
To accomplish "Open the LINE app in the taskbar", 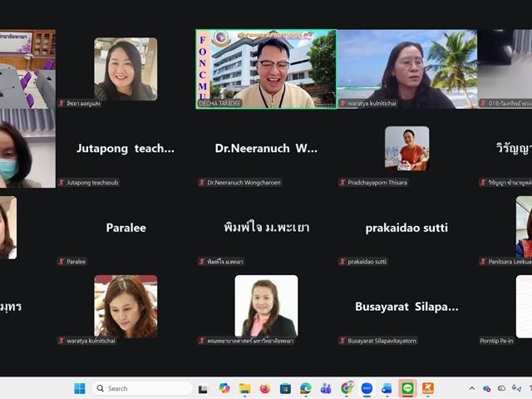I will (x=407, y=388).
